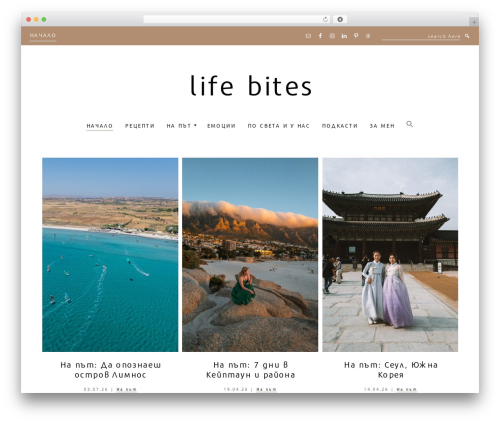Viewport: 500px width, 423px height.
Task: Visit the Facebook page via icon
Action: pyautogui.click(x=320, y=36)
